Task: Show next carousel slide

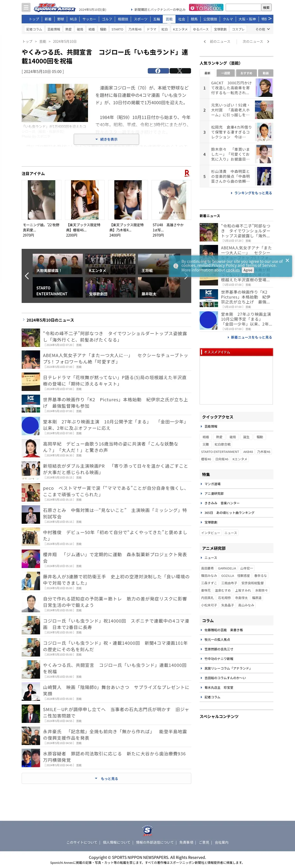Action: (186, 276)
